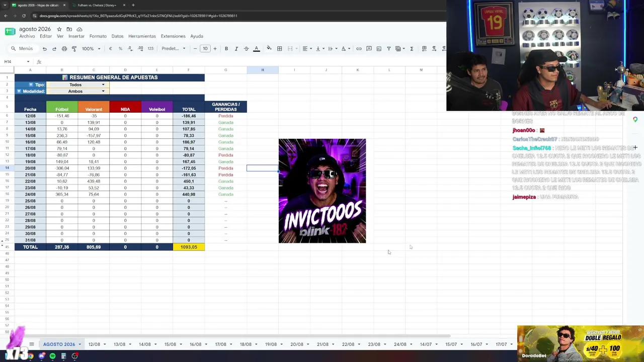The width and height of the screenshot is (644, 362).
Task: Click the merge cells icon
Action: pos(290,49)
